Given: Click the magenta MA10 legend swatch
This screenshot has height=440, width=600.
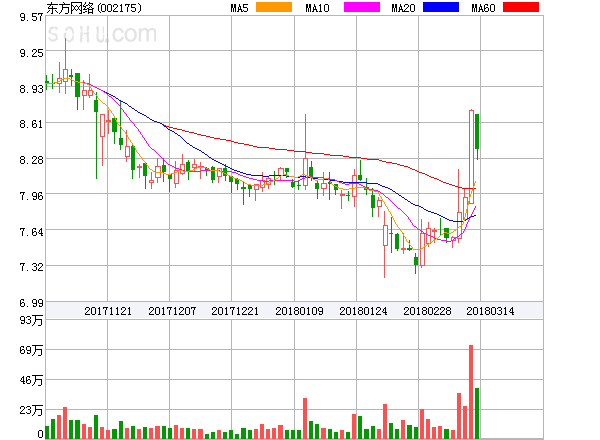Looking at the screenshot, I should 362,7.
